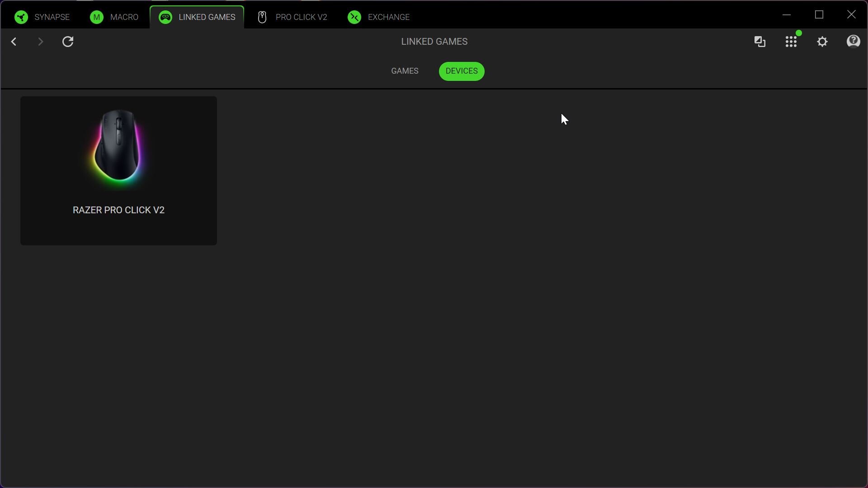Image resolution: width=868 pixels, height=488 pixels.
Task: Click the Macro M circle icon
Action: [96, 17]
